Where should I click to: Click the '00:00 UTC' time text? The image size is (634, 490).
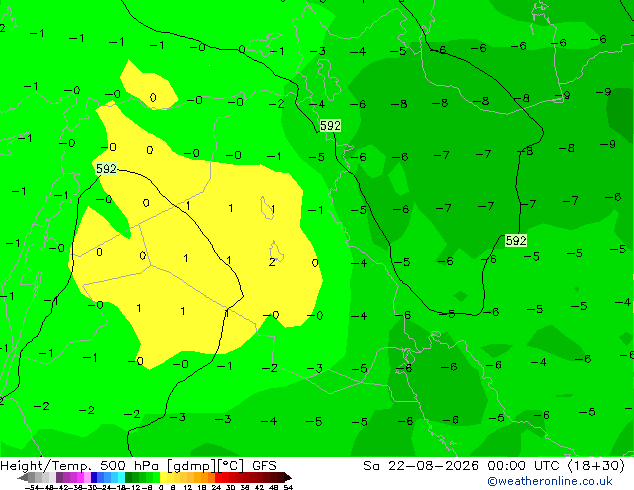pos(525,466)
